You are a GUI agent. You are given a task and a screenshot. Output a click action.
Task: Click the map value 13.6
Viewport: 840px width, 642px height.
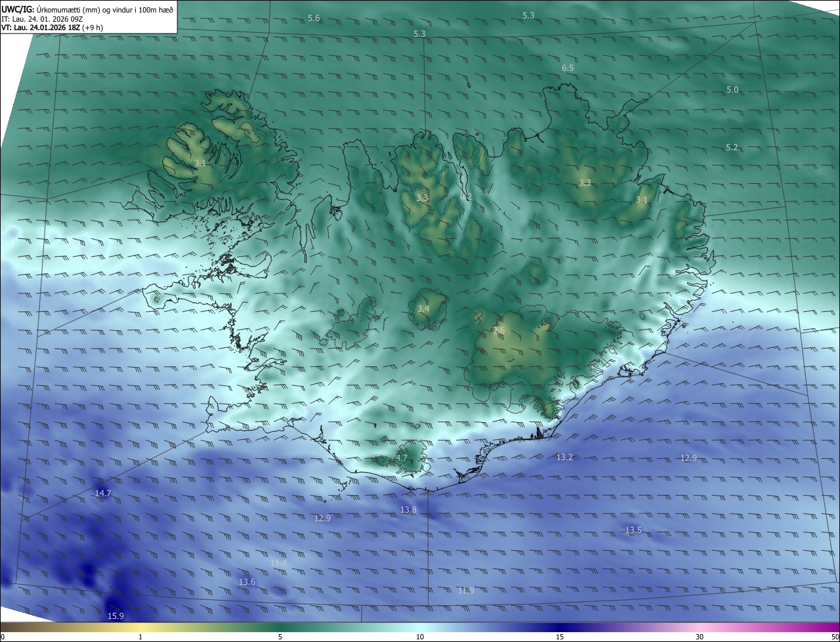click(x=247, y=582)
